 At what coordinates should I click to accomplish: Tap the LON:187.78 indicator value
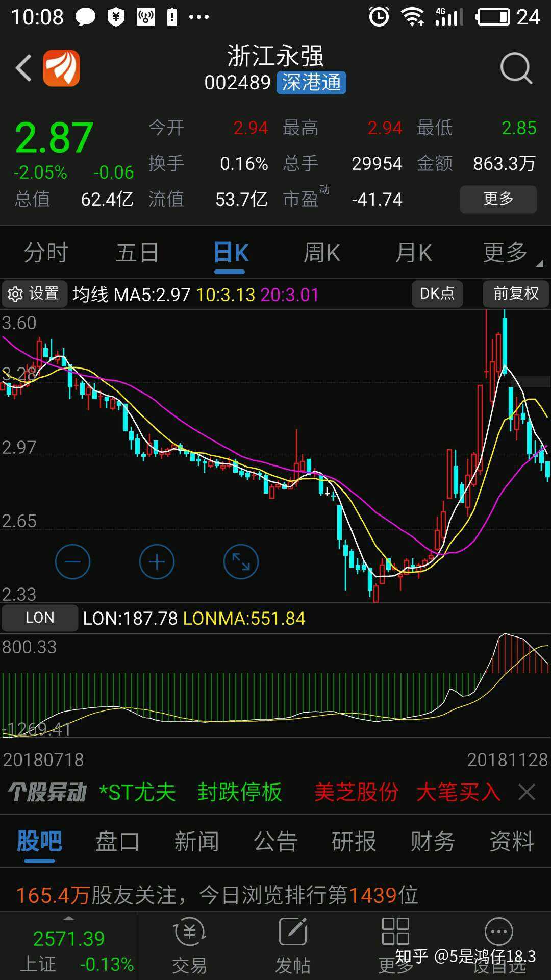click(130, 618)
